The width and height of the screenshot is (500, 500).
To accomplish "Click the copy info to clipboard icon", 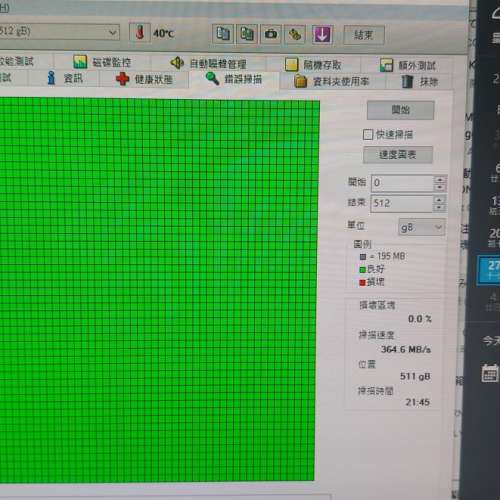I will tap(223, 34).
